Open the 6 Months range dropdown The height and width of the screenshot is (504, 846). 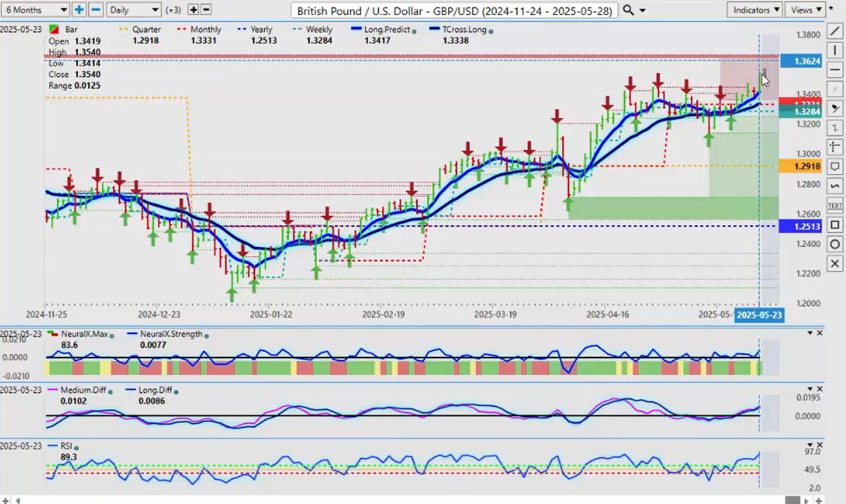coord(35,10)
